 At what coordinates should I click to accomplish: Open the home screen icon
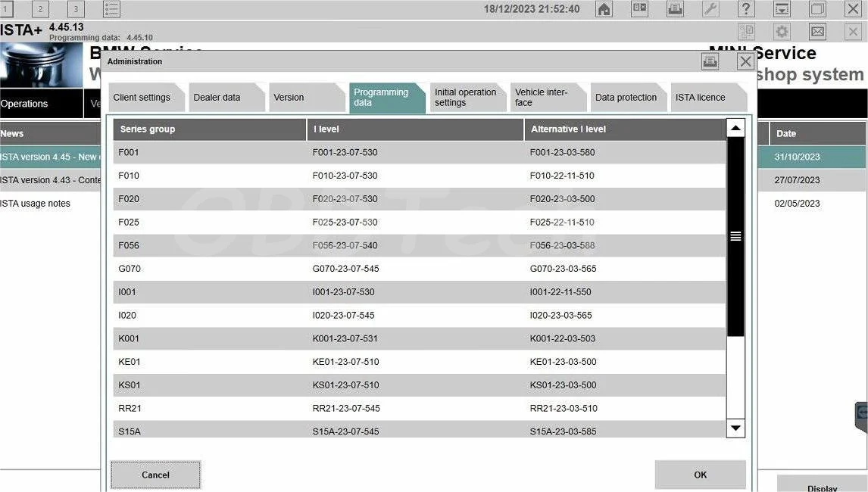point(604,9)
